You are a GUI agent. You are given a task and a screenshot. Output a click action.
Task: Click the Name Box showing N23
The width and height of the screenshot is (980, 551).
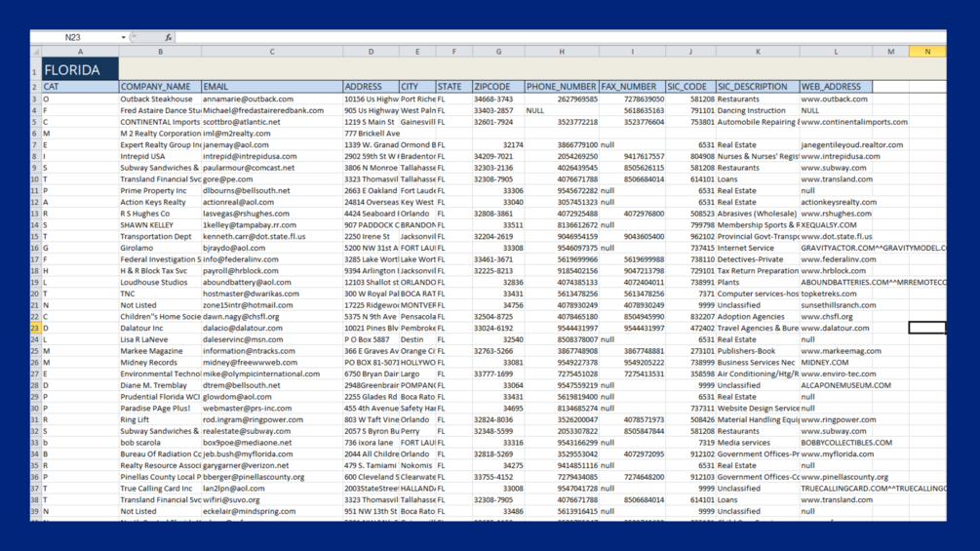[75, 37]
